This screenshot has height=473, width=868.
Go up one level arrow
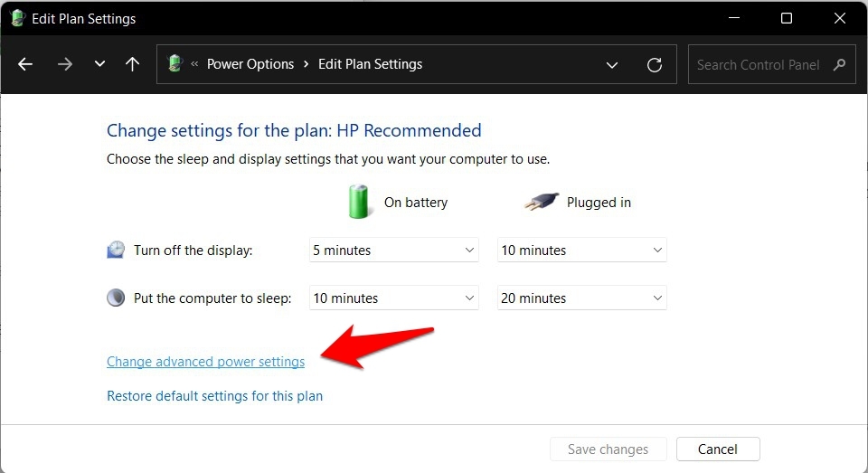(133, 64)
